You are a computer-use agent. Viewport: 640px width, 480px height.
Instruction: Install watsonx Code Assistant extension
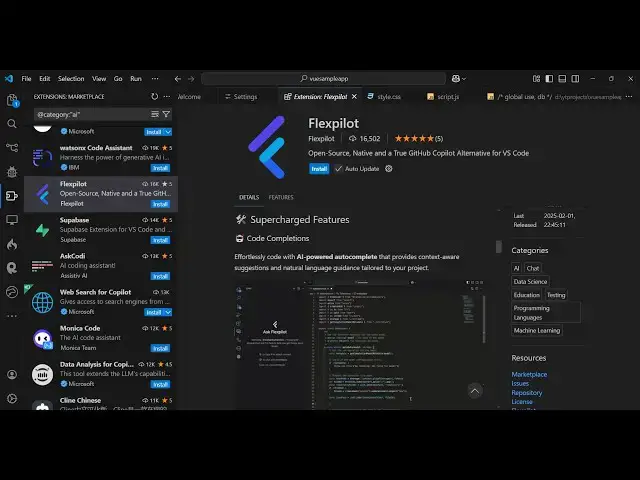(x=160, y=168)
